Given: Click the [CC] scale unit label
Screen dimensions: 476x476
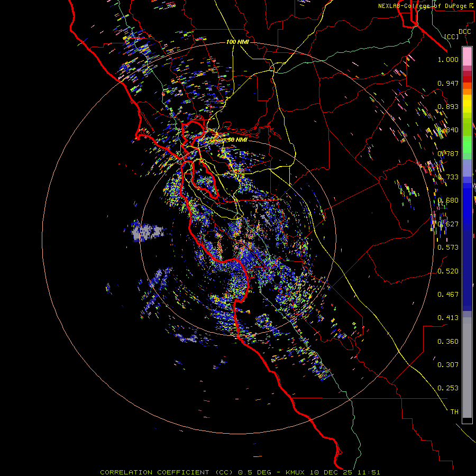Looking at the screenshot, I should point(451,36).
